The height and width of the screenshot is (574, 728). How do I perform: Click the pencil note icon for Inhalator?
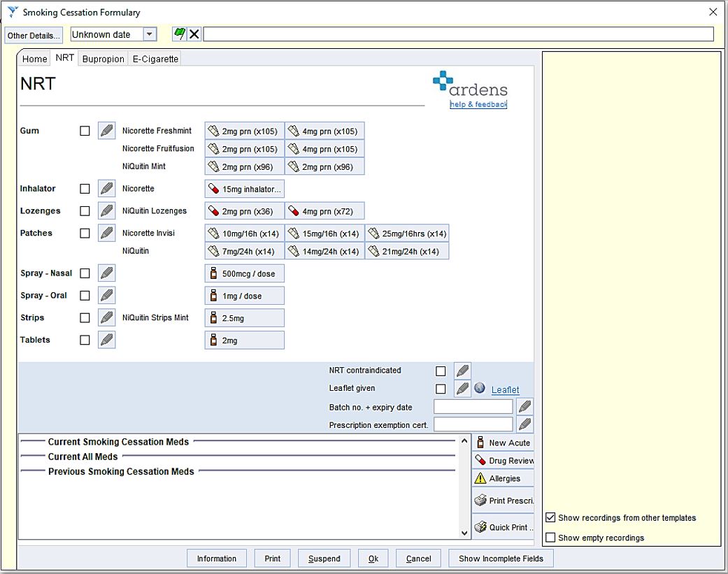107,189
